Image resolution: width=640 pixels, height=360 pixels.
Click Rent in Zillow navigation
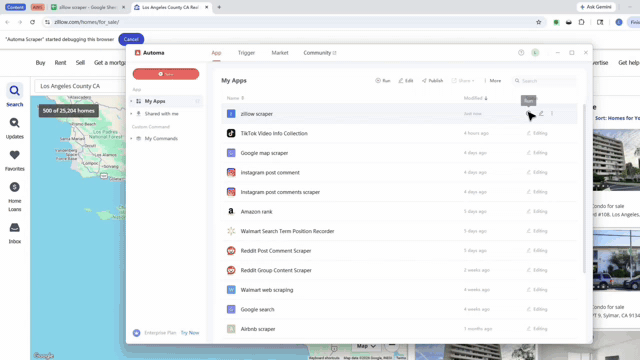[x=60, y=62]
